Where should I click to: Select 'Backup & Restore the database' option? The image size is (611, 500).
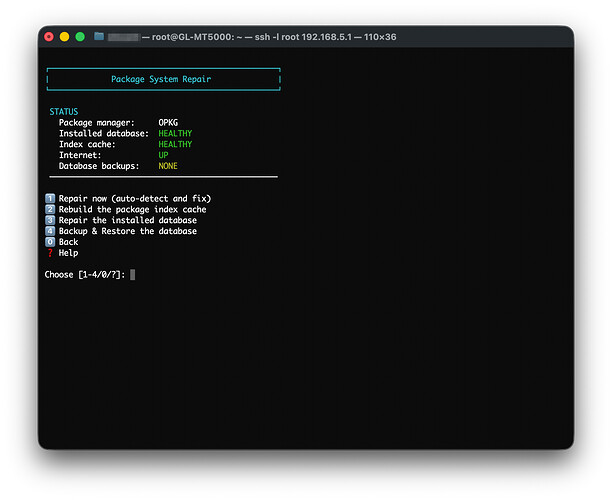(x=128, y=231)
